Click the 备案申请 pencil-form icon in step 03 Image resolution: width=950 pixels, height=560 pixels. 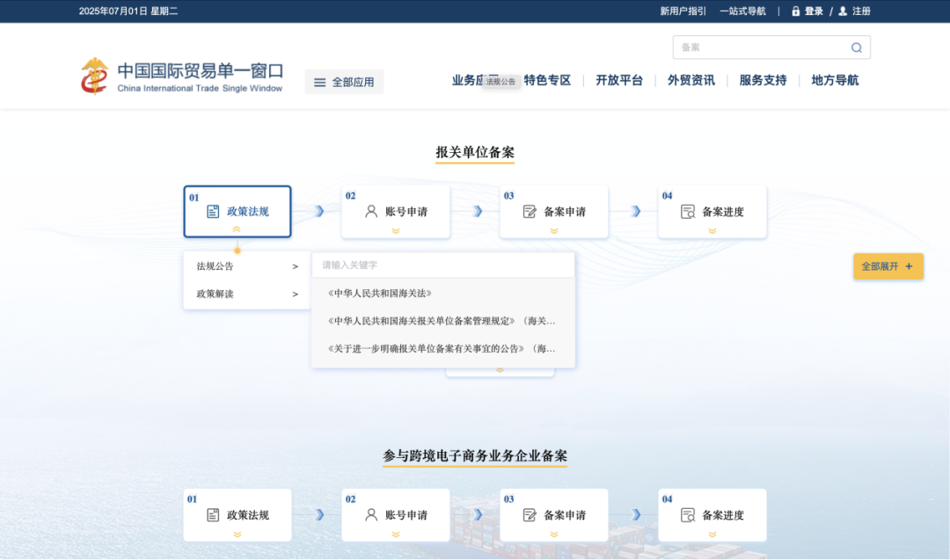pos(529,211)
